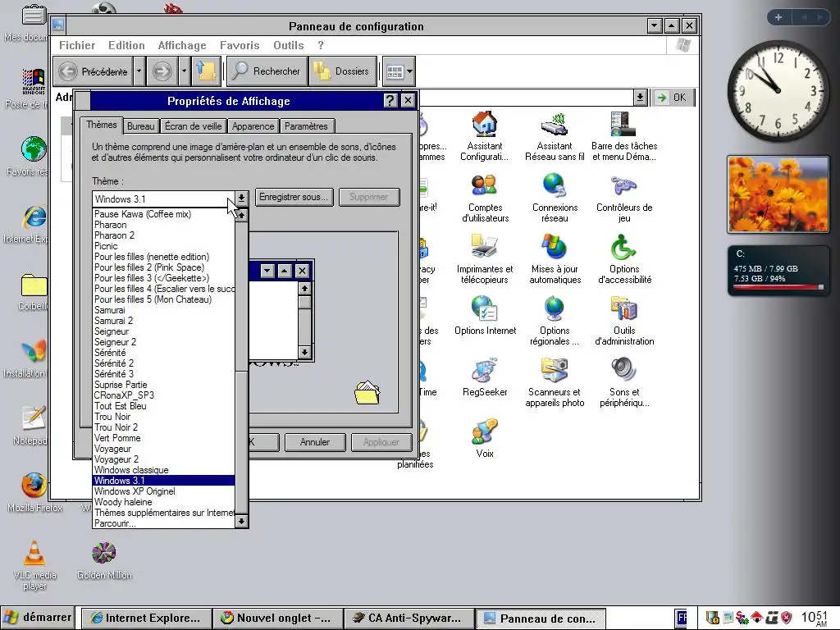Select Vert Pomme theme

point(163,438)
